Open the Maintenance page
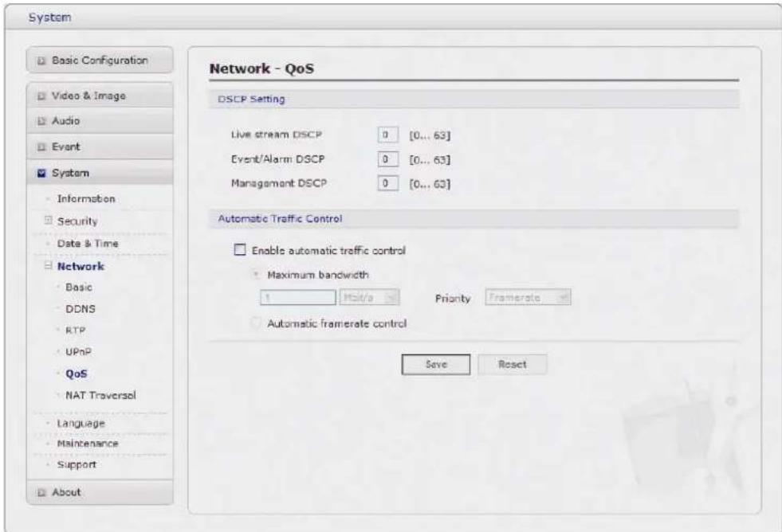The width and height of the screenshot is (782, 532). click(x=88, y=444)
